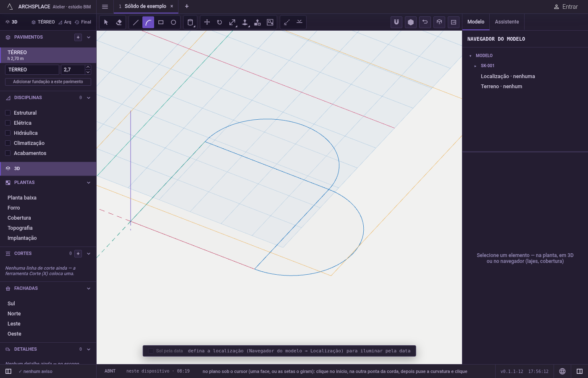This screenshot has width=588, height=378.
Task: Select the Final view mode
Action: [x=83, y=22]
